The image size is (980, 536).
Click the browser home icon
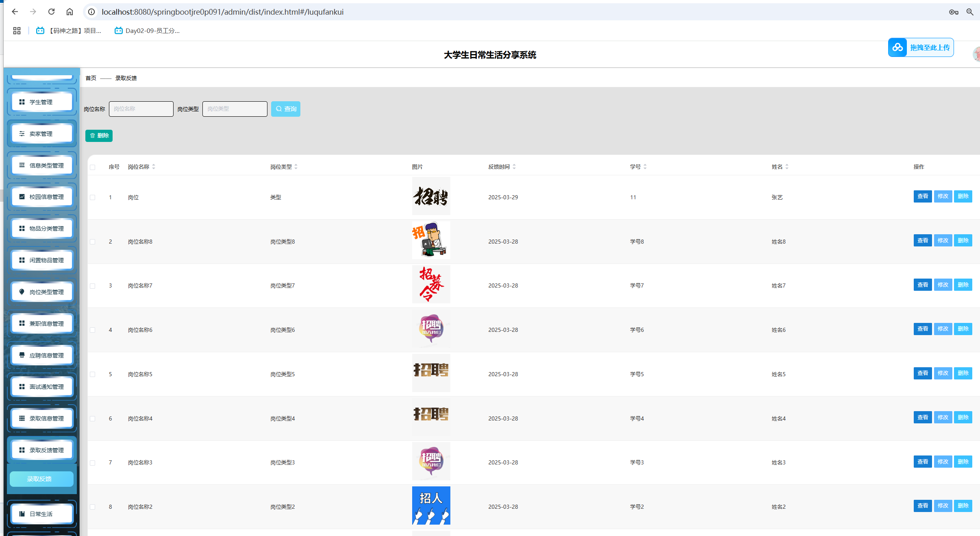click(70, 12)
